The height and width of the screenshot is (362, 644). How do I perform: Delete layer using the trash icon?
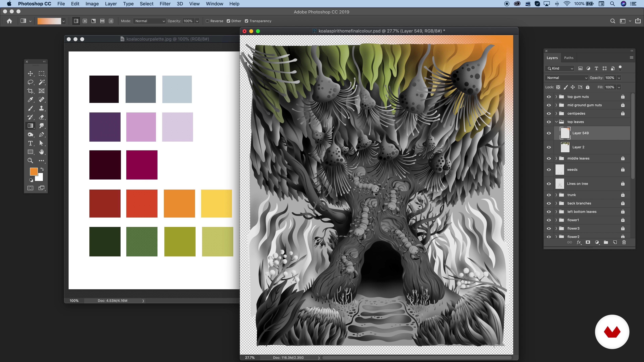pos(624,242)
